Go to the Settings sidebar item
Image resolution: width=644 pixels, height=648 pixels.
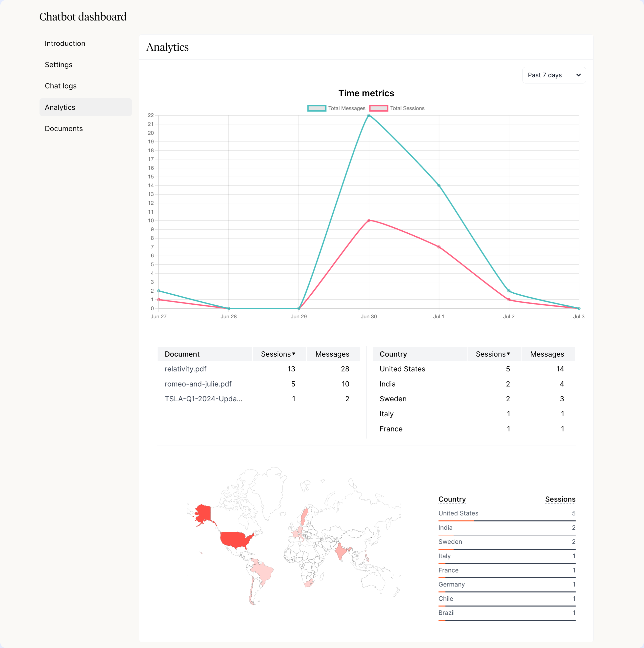pyautogui.click(x=59, y=65)
